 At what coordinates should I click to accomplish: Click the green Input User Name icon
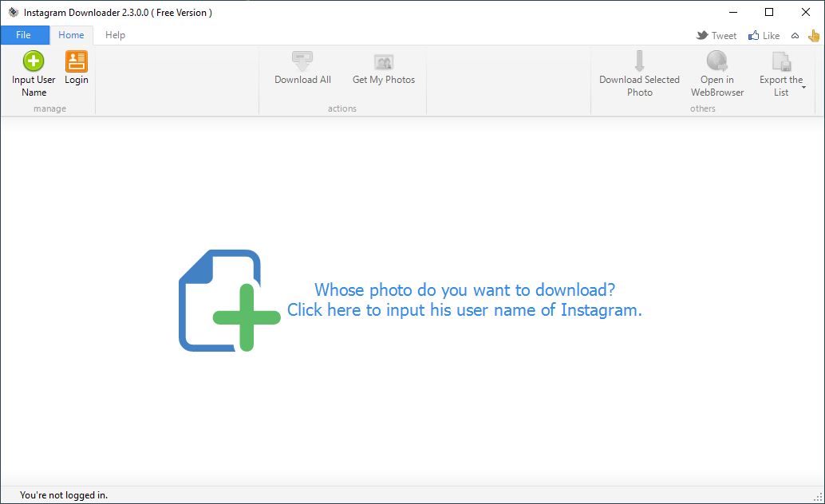pos(34,61)
